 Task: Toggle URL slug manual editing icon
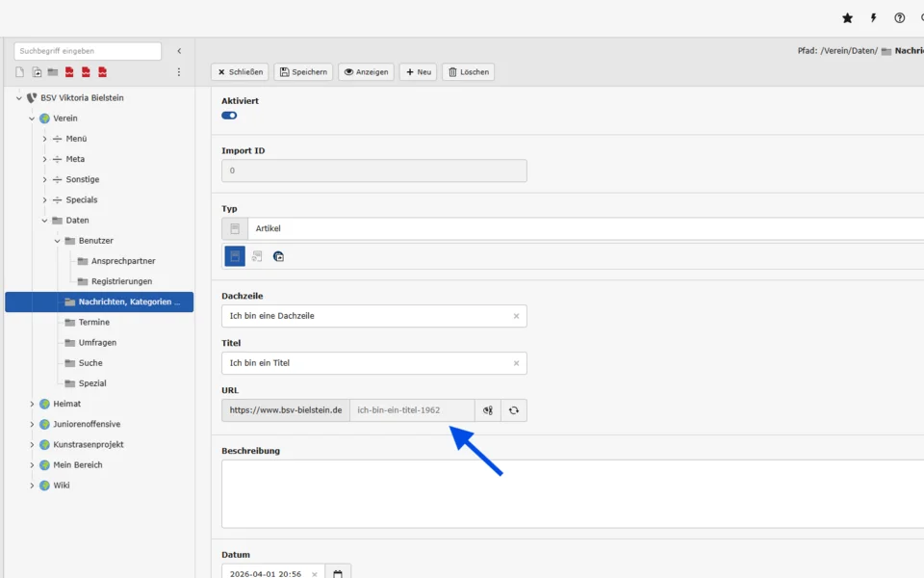point(488,410)
